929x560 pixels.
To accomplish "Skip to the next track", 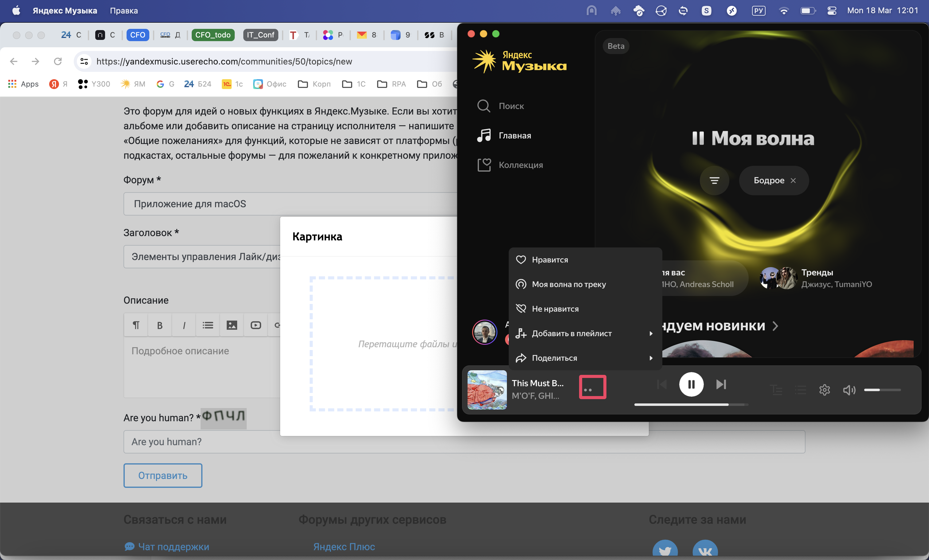I will pos(721,384).
